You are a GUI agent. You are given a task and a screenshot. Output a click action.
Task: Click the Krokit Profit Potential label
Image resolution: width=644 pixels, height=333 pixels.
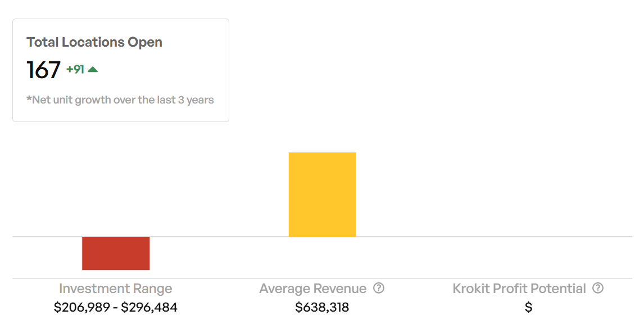coord(519,289)
